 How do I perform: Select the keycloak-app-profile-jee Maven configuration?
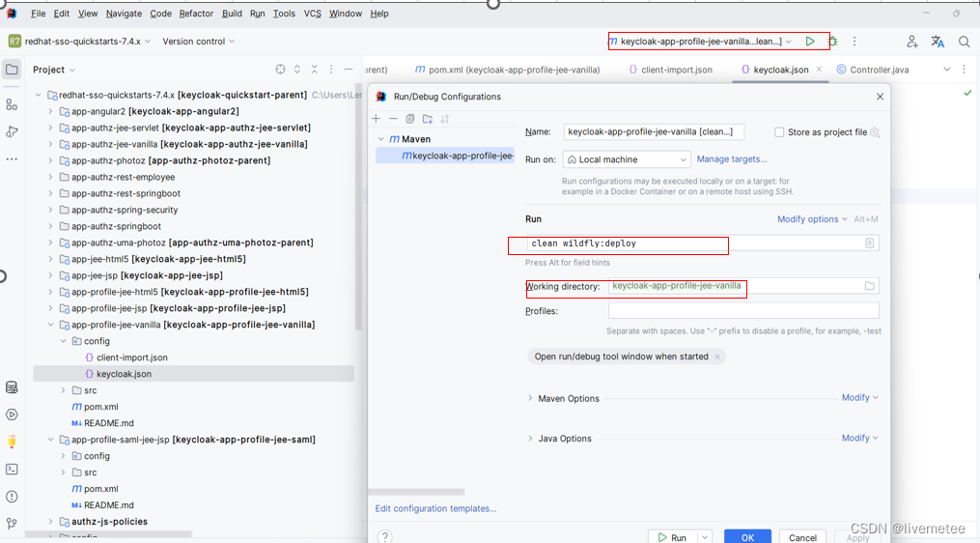(x=444, y=156)
